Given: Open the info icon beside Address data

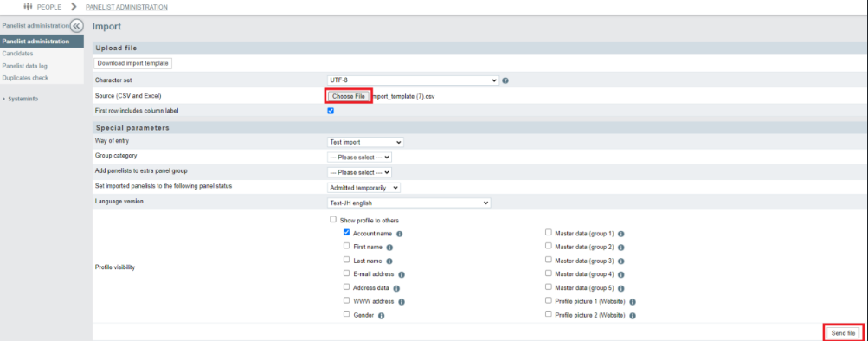Looking at the screenshot, I should (397, 288).
